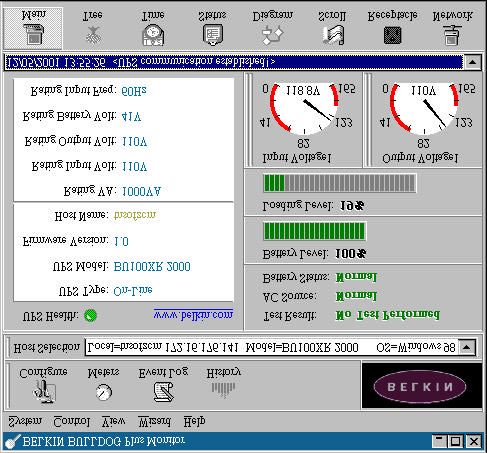Screen dimensions: 487x453
Task: Click the UPS communication established message text
Action: (194, 62)
